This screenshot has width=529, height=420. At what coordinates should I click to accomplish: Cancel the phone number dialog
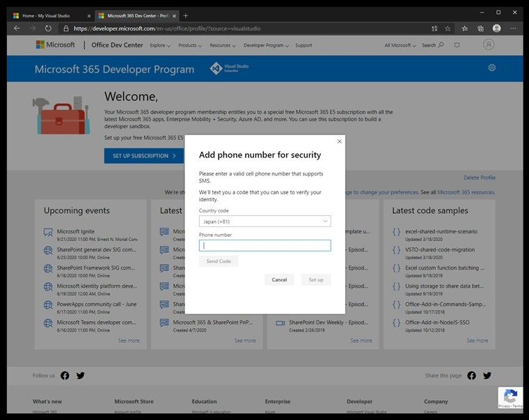[x=279, y=279]
